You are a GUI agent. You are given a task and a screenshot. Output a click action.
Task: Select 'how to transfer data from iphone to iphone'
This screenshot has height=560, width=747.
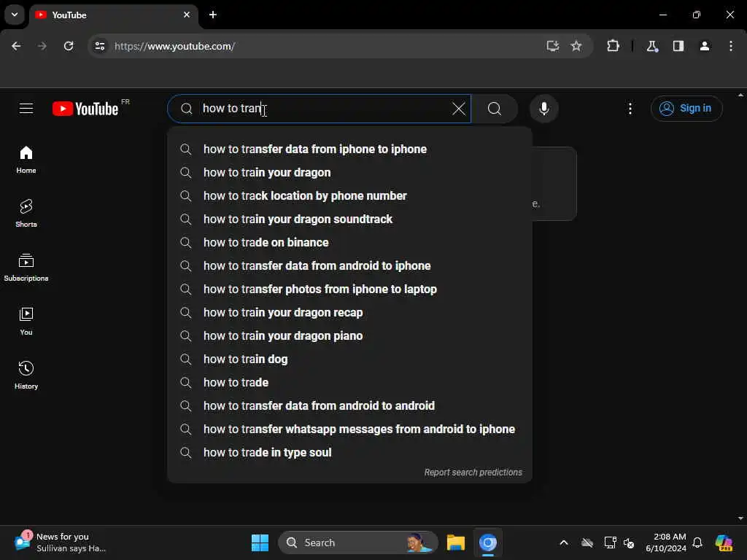click(x=349, y=149)
